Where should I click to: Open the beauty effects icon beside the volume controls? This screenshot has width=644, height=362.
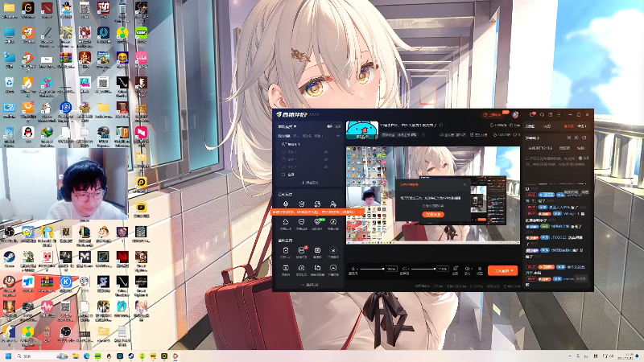click(x=455, y=269)
